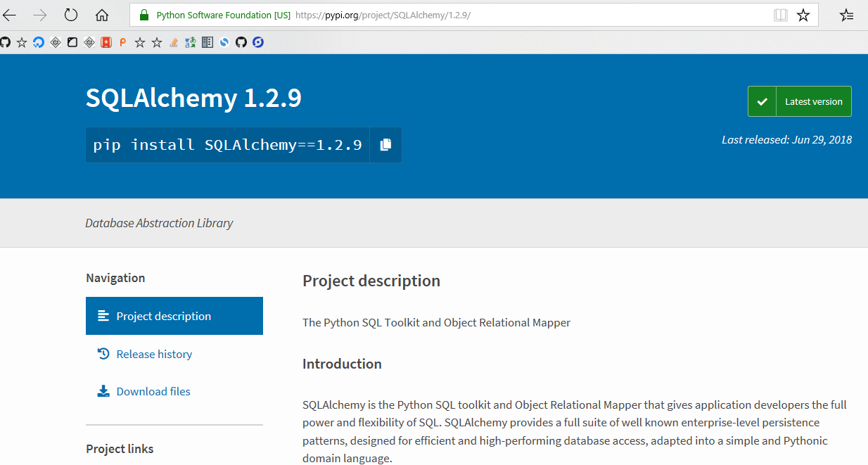Click the SQLAlchemy 1.2.9 page title
This screenshot has height=465, width=868.
(193, 98)
